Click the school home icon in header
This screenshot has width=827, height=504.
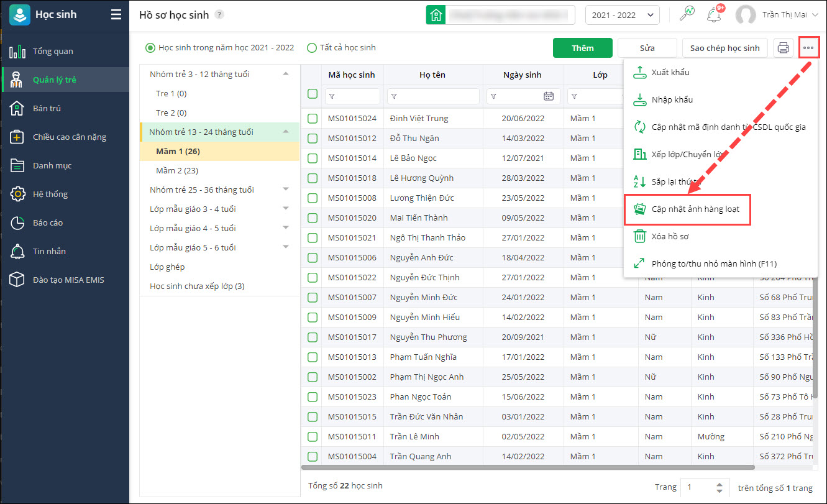pyautogui.click(x=435, y=15)
